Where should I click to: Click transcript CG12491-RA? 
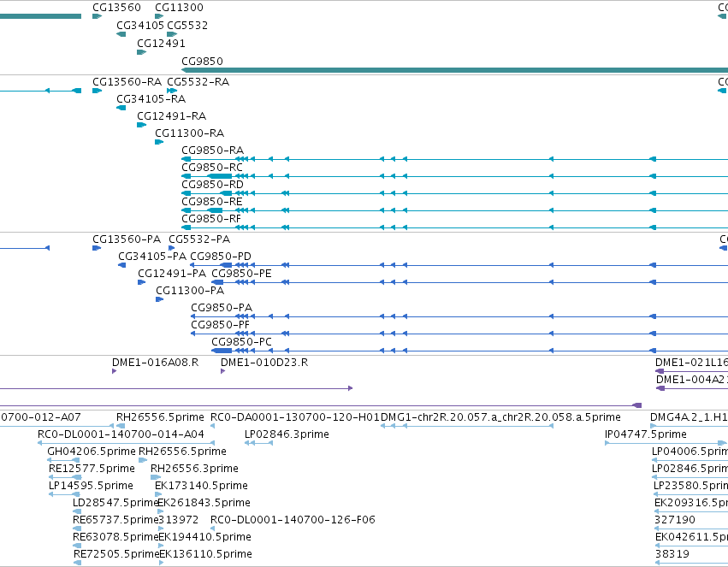[171, 116]
